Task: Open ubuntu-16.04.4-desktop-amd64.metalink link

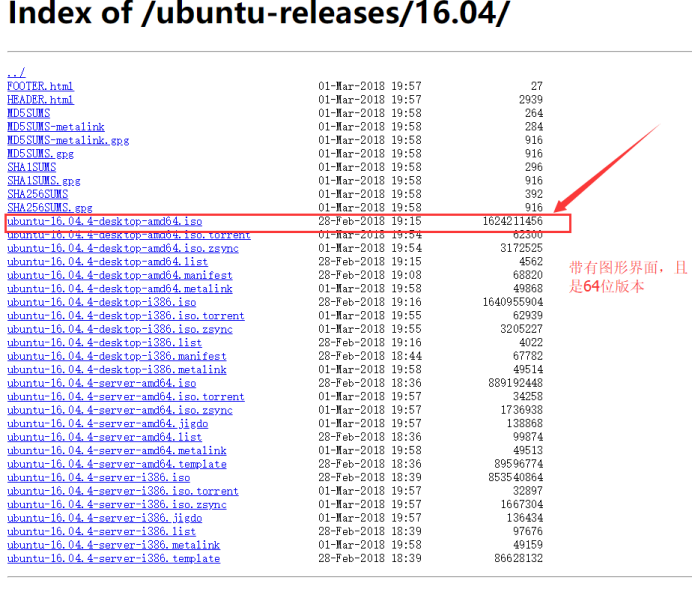Action: tap(120, 288)
